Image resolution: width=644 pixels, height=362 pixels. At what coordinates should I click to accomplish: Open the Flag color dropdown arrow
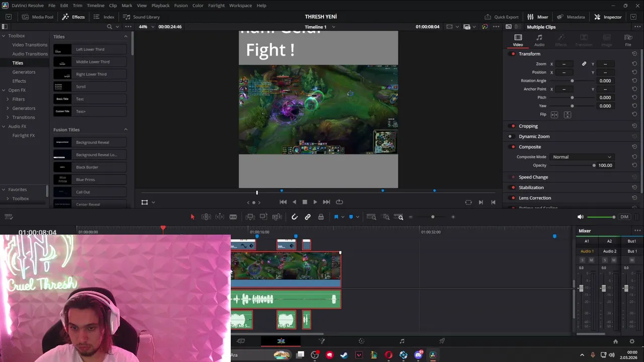click(343, 217)
